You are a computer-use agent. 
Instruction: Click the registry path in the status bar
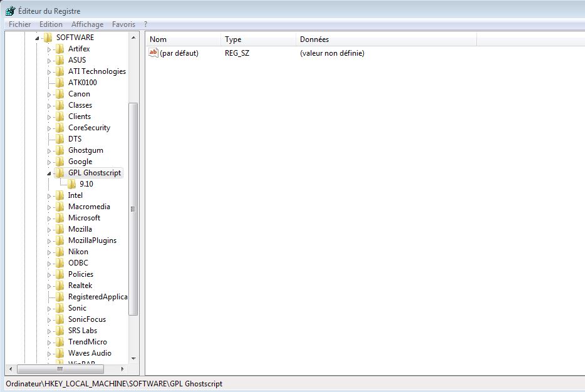pyautogui.click(x=114, y=384)
